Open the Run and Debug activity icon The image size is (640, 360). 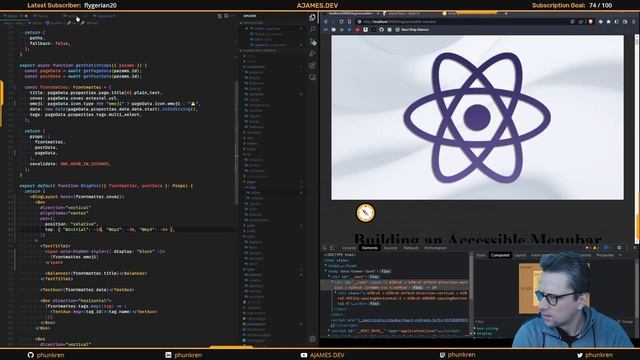click(312, 53)
